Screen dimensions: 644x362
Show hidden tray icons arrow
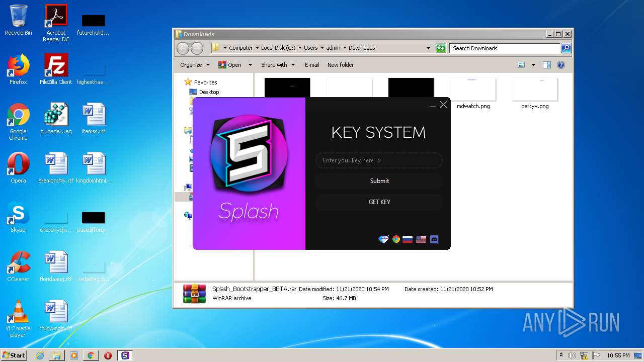pyautogui.click(x=561, y=355)
